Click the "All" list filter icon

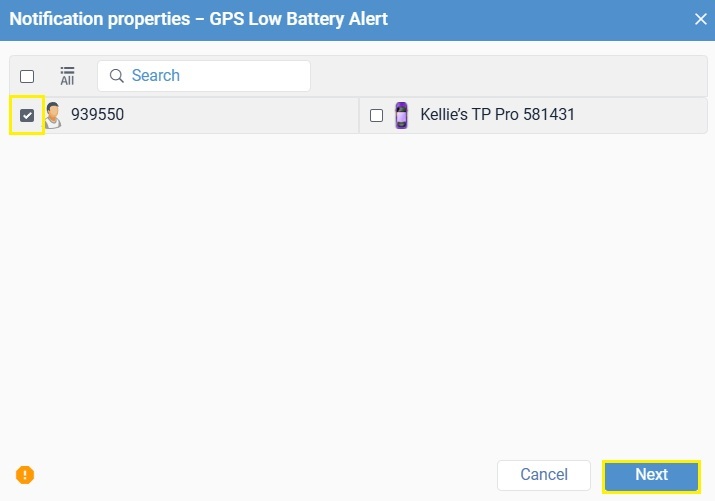click(67, 76)
